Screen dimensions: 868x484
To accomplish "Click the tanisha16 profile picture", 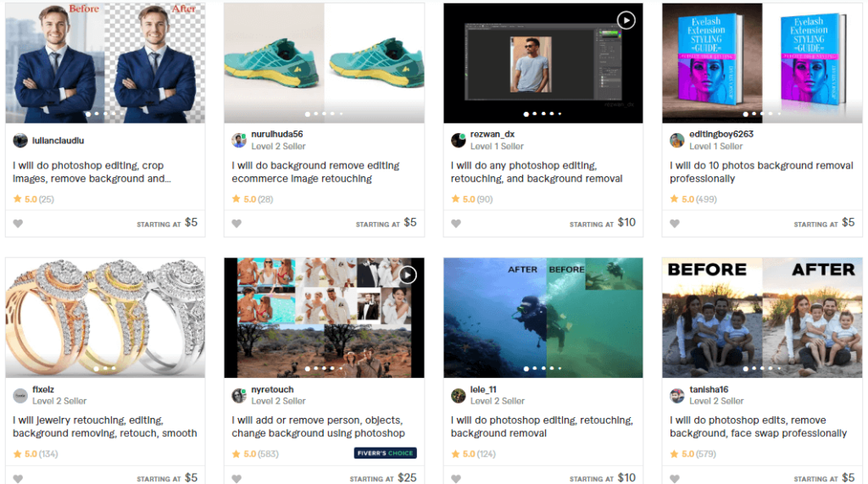I will tap(677, 396).
